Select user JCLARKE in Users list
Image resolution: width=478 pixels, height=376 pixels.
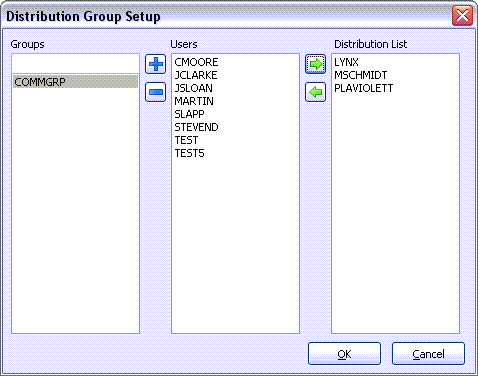pos(196,75)
